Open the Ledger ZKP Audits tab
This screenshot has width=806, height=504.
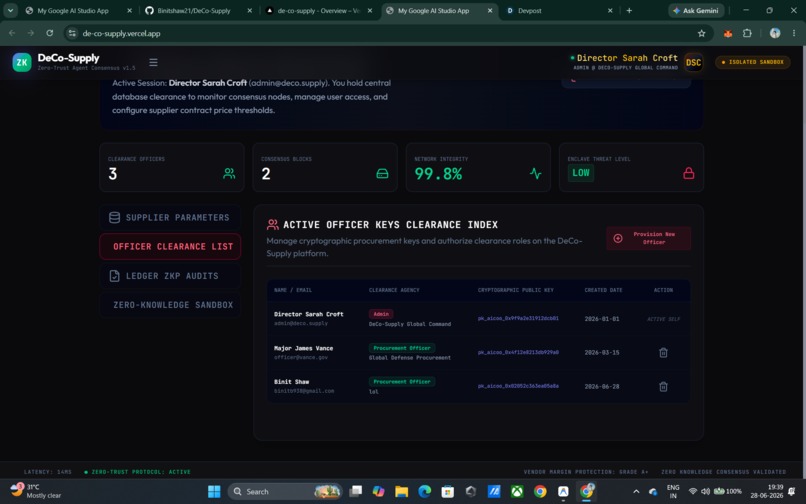[x=170, y=276]
